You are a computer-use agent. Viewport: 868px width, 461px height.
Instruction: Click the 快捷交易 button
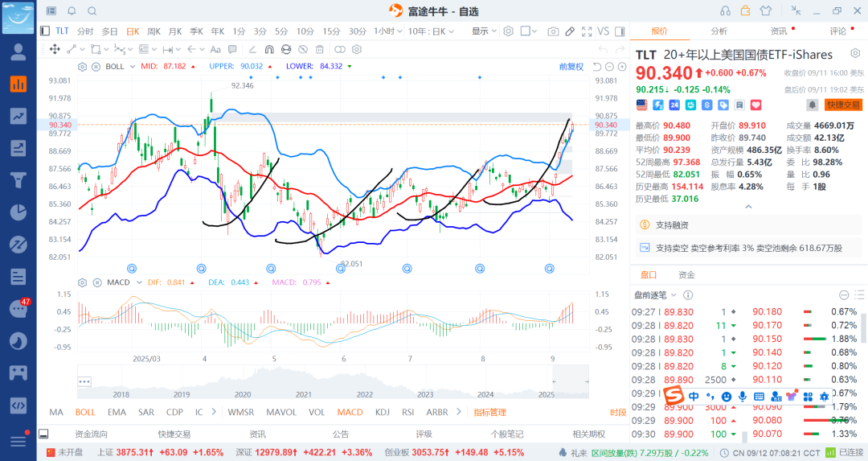[843, 105]
